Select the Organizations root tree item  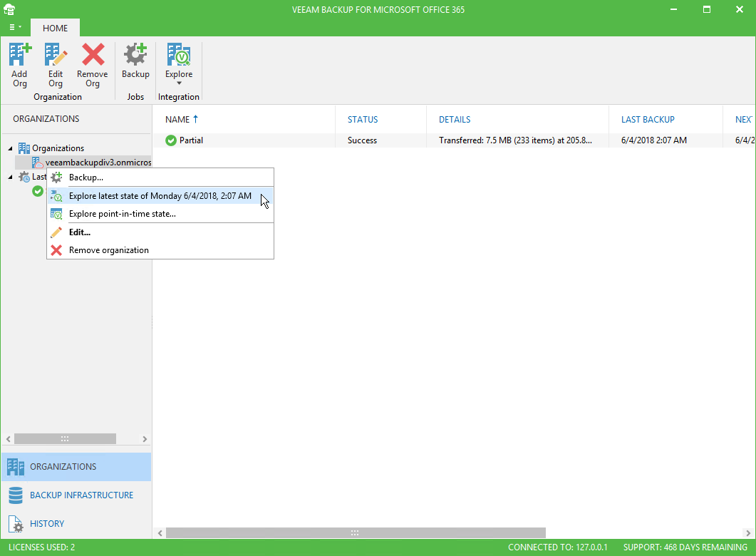coord(58,148)
